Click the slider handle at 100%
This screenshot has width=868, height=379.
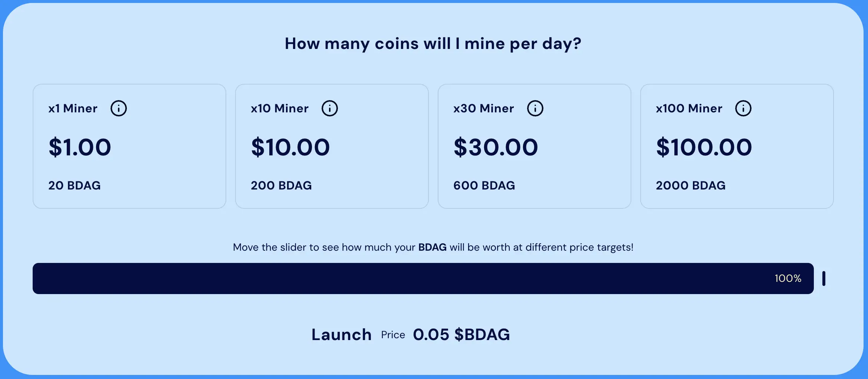pyautogui.click(x=824, y=279)
